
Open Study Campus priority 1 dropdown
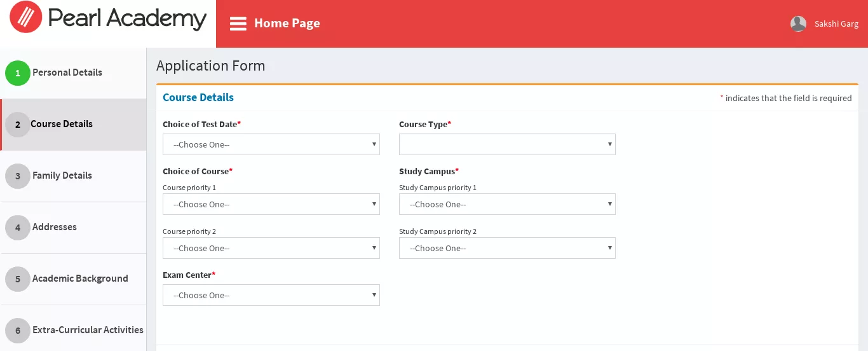pyautogui.click(x=507, y=204)
